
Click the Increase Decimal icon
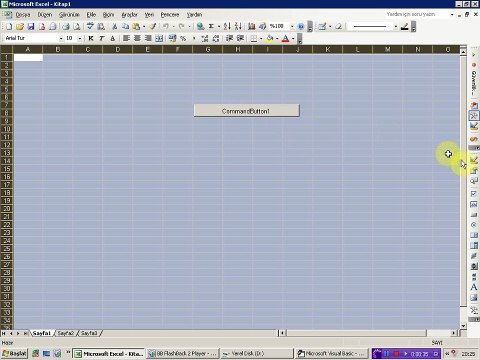coord(205,38)
